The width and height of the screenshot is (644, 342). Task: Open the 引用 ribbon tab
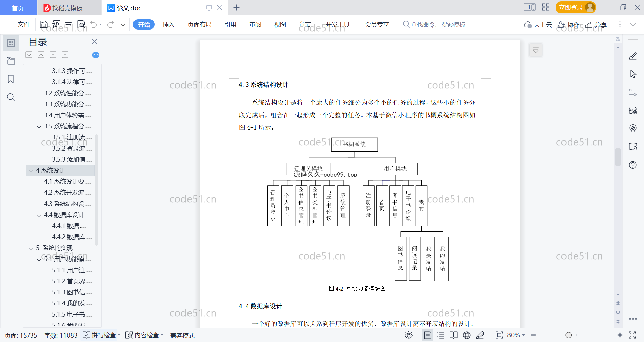click(230, 24)
